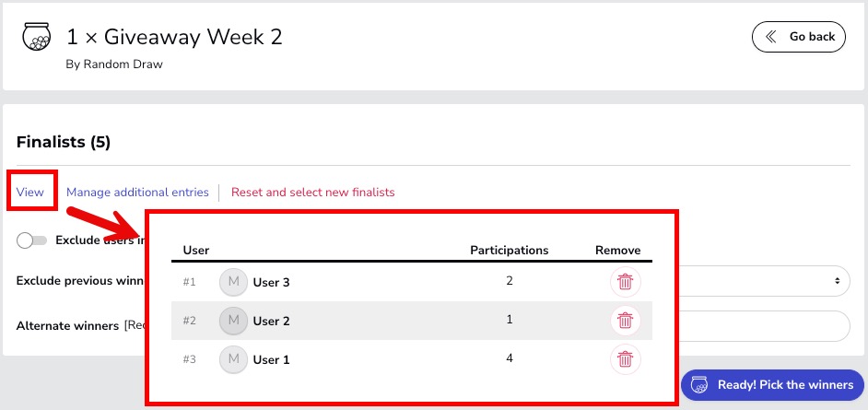Viewport: 868px width, 410px height.
Task: Click the double chevron on Go back
Action: pos(770,37)
